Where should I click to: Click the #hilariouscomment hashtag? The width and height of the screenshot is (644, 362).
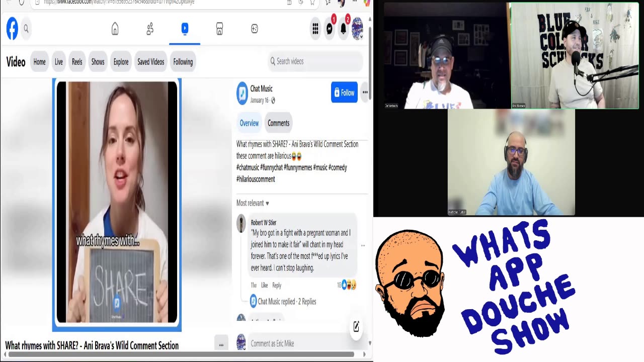point(256,179)
